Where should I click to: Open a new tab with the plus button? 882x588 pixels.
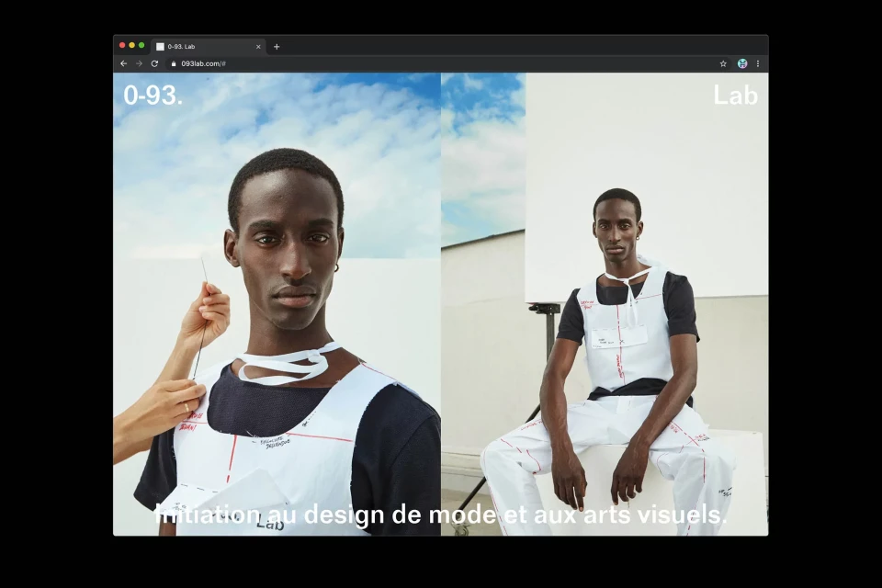[277, 46]
